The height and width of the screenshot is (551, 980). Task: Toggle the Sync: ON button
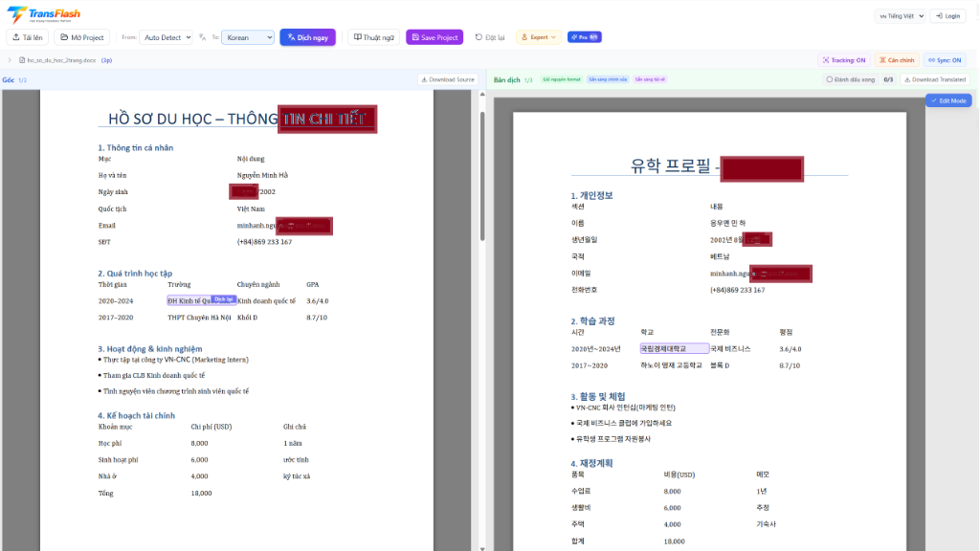(944, 60)
